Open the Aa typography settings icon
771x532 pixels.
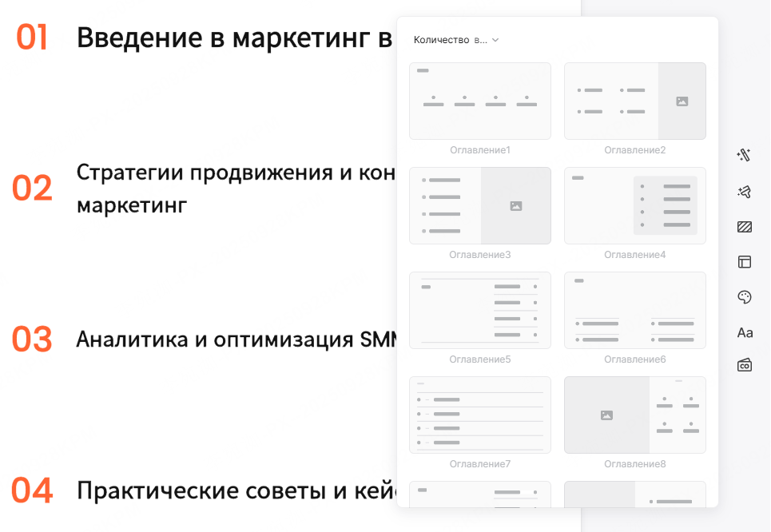coord(744,332)
